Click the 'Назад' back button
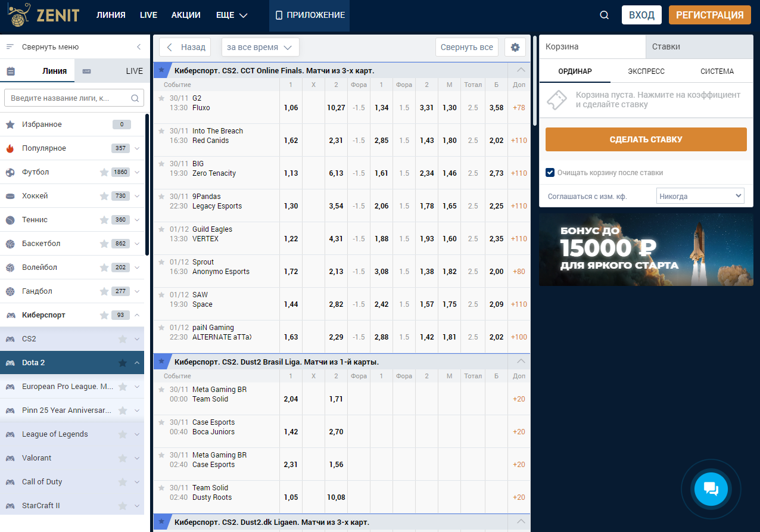The height and width of the screenshot is (532, 760). pos(185,47)
